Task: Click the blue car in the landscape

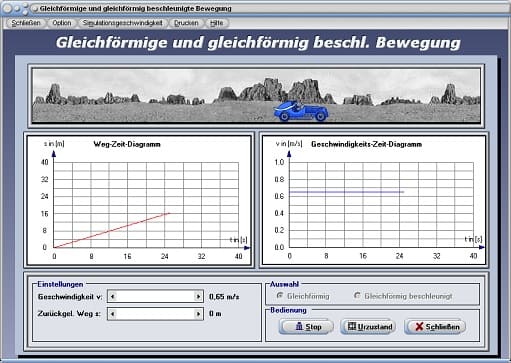Action: coord(301,111)
